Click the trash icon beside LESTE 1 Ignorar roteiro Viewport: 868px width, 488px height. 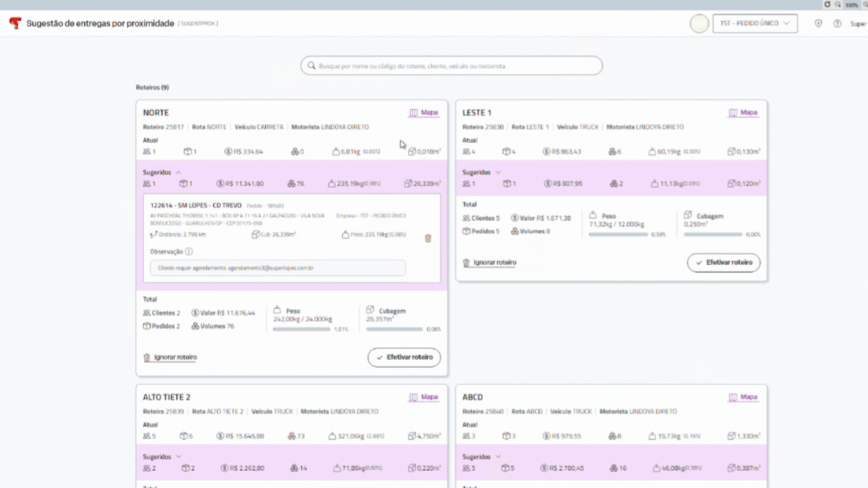tap(466, 262)
